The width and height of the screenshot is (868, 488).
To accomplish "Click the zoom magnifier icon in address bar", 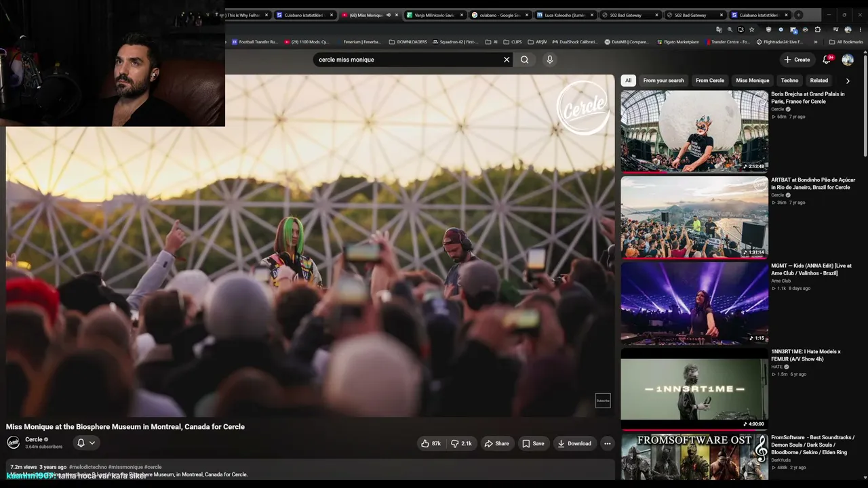I will (x=730, y=29).
